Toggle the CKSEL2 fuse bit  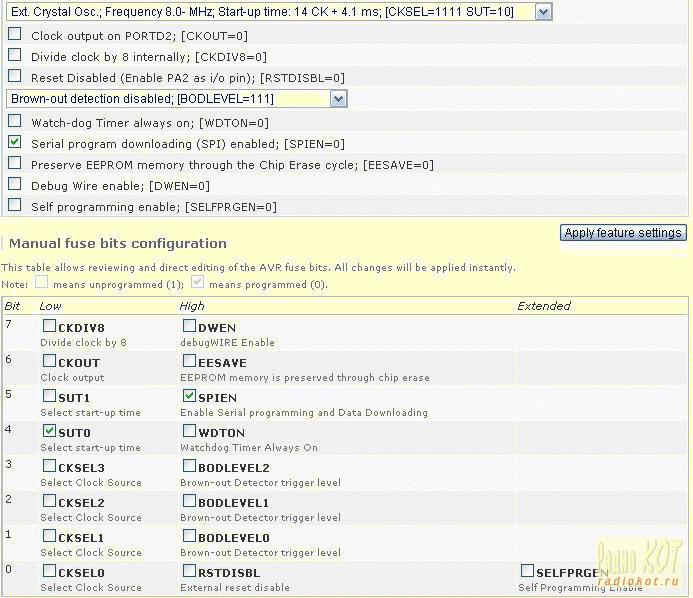tap(50, 500)
